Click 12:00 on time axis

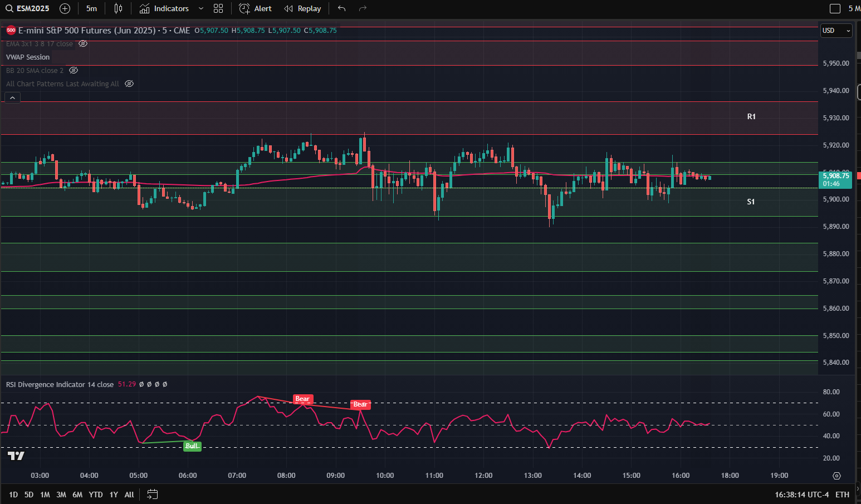point(483,476)
